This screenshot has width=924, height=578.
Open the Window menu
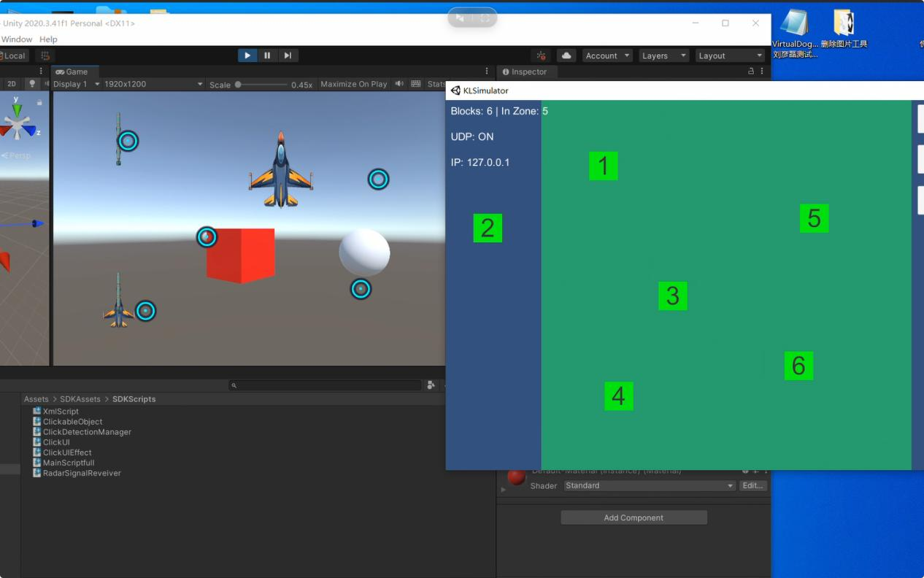point(17,39)
